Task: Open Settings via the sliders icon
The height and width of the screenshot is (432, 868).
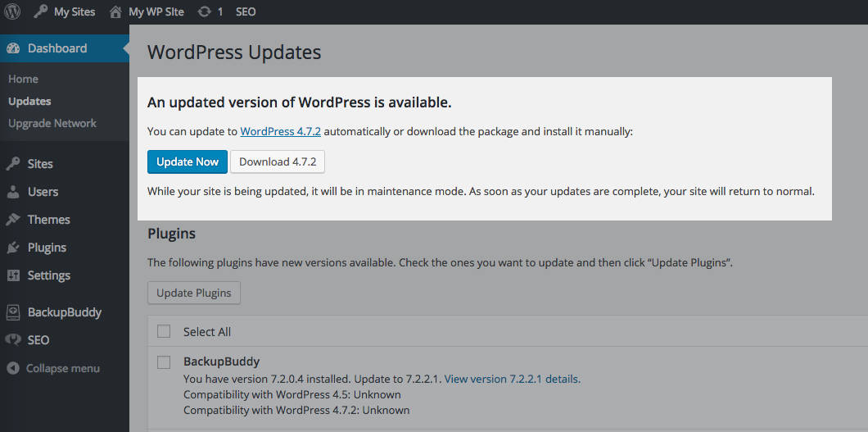Action: pos(13,275)
